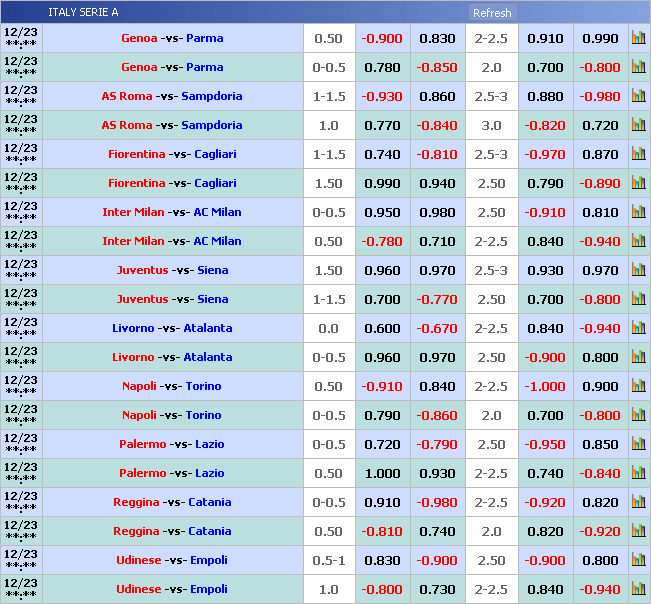The width and height of the screenshot is (651, 604).
Task: Click chart icon for Fiorentina-Cagliari 1.50 handicap row
Action: point(638,183)
